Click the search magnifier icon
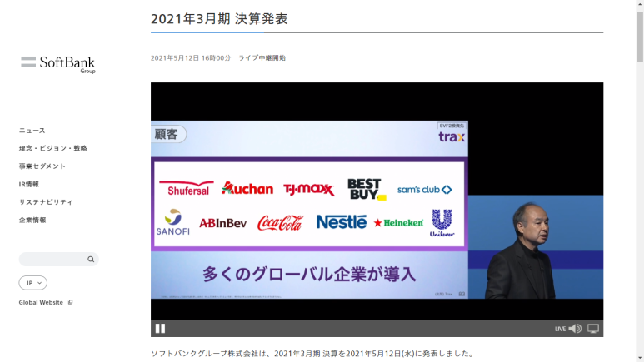 (91, 260)
